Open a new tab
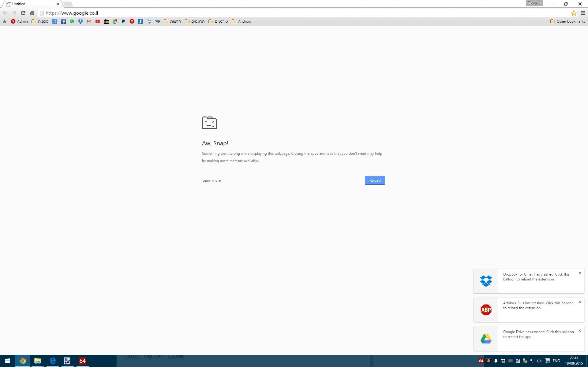 click(x=68, y=4)
